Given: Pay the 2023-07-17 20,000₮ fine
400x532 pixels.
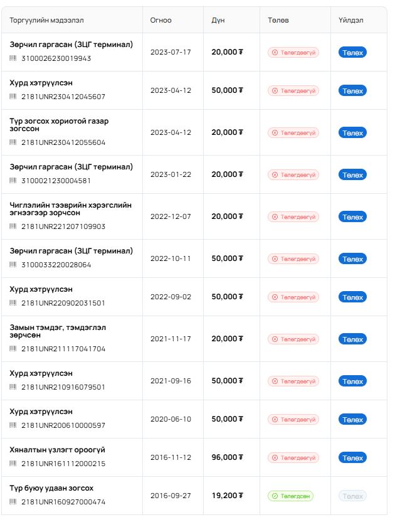Looking at the screenshot, I should (x=352, y=52).
